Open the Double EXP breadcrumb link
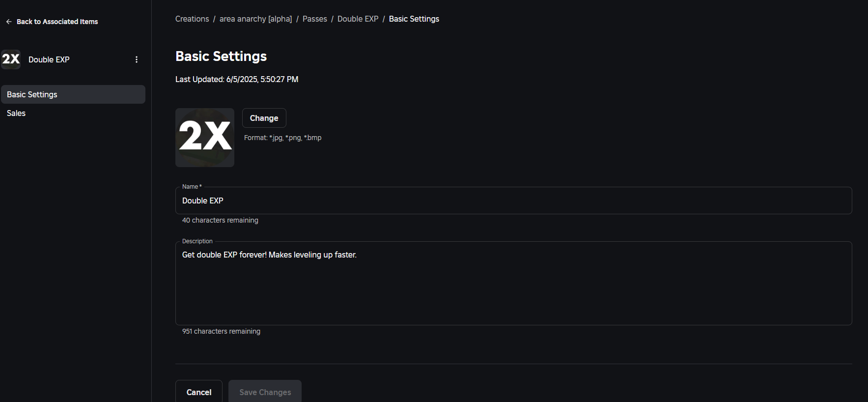This screenshot has height=402, width=868. 358,19
